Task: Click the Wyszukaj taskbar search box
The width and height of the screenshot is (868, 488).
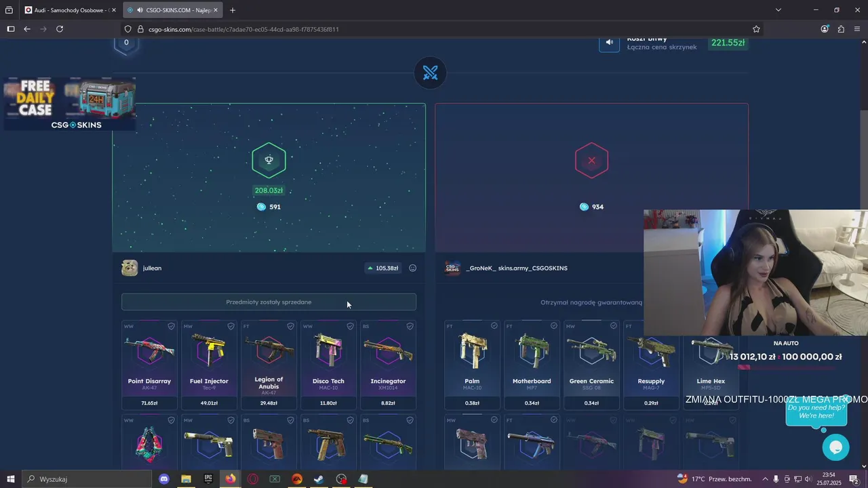Action: coord(87,479)
